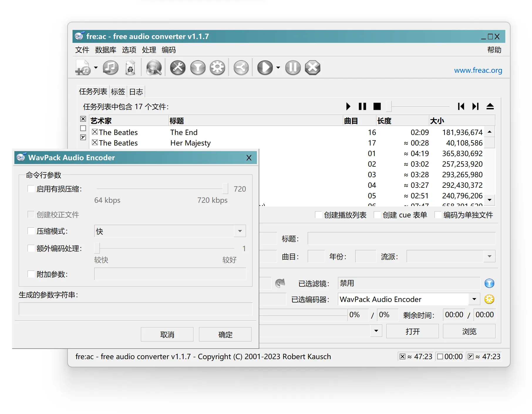Enable the 创建播放列表 option
Screen dimensions: 532x414
(x=319, y=215)
